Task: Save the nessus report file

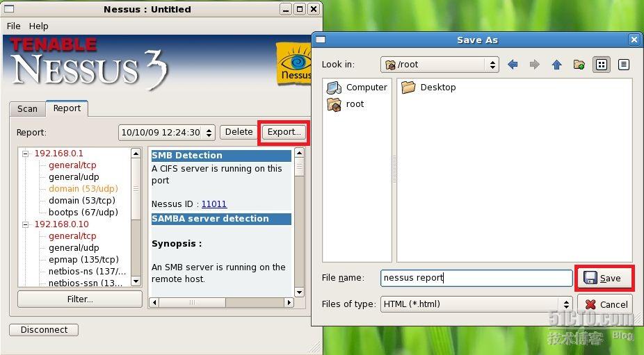Action: pyautogui.click(x=604, y=279)
